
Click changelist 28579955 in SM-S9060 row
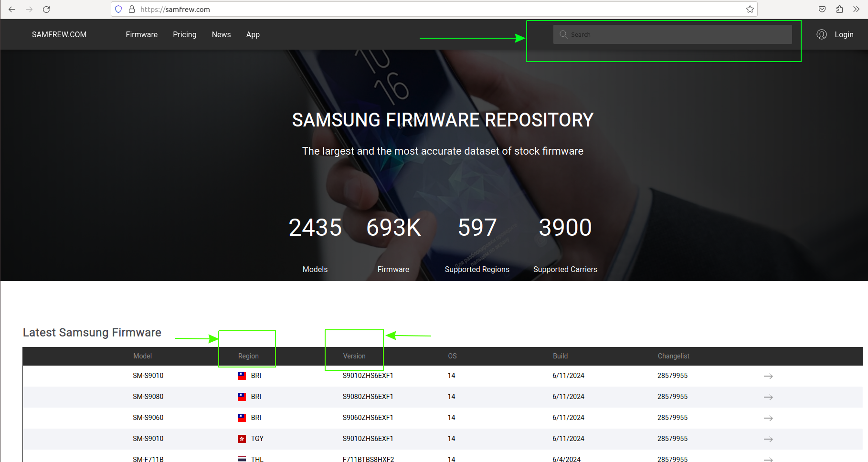click(672, 418)
